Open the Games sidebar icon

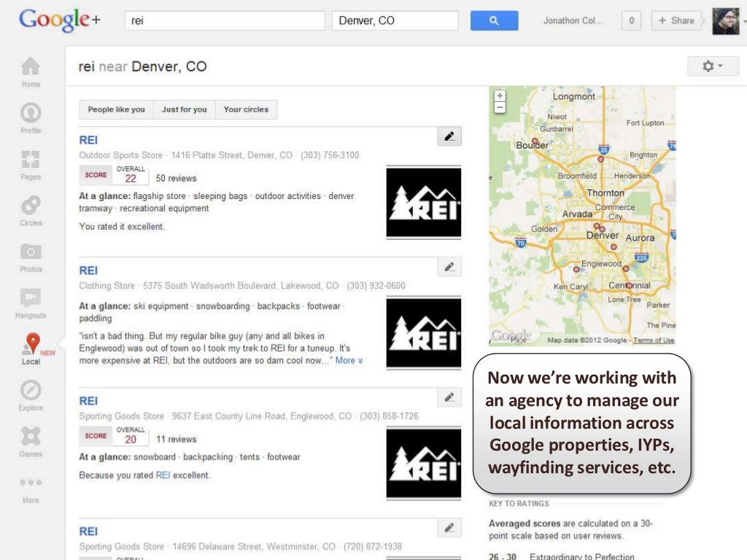(31, 436)
